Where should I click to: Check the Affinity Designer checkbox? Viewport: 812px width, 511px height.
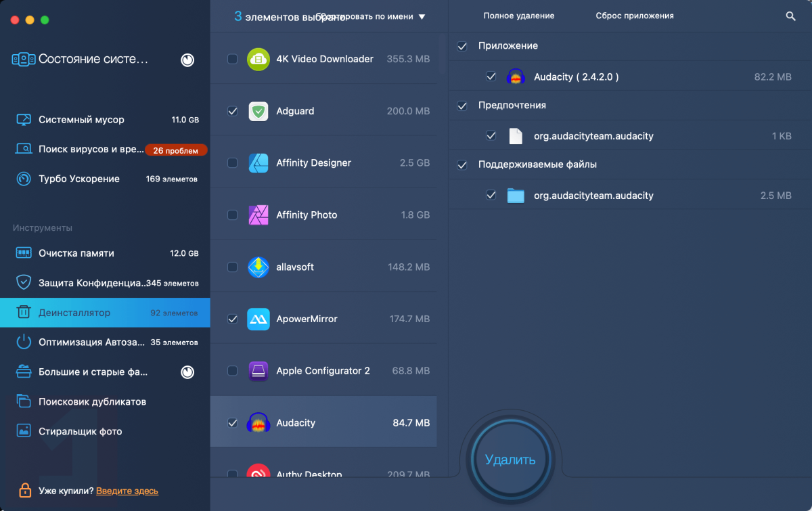pos(233,163)
